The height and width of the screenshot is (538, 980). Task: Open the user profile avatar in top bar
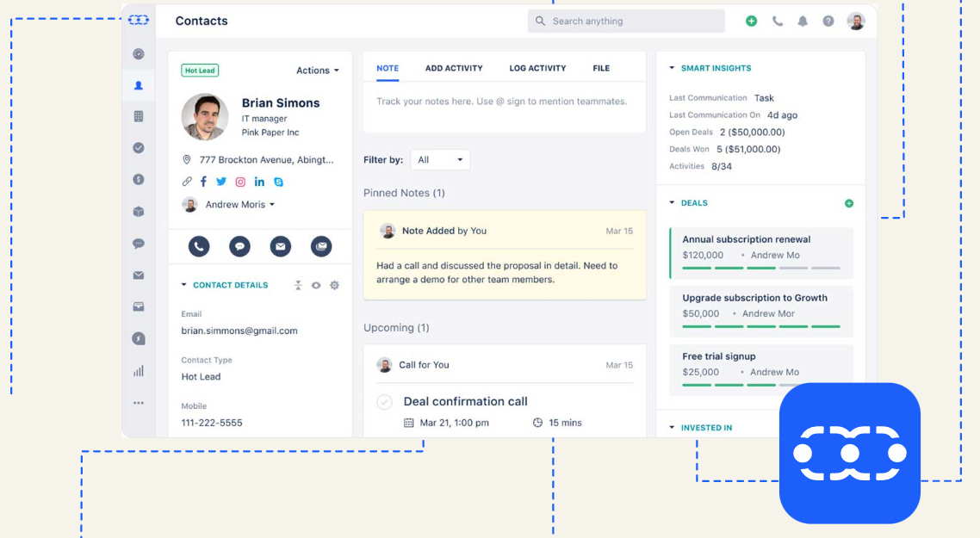[856, 22]
